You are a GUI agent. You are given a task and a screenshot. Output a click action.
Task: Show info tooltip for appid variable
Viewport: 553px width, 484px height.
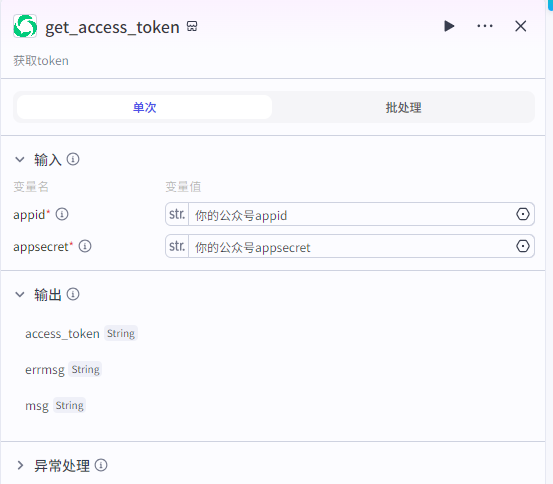(62, 214)
